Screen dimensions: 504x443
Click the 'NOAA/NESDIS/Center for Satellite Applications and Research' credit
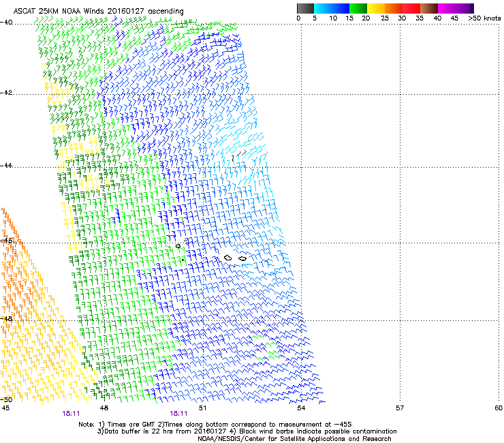tap(294, 439)
